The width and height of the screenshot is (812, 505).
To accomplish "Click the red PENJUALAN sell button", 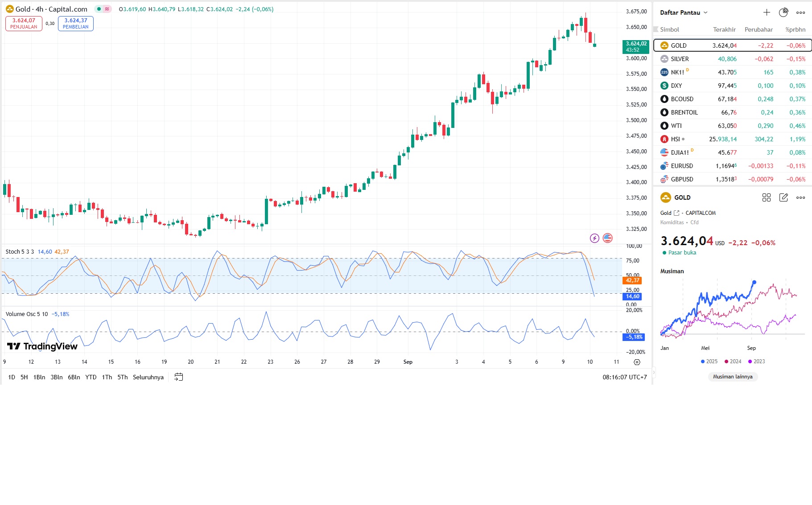I will point(24,24).
